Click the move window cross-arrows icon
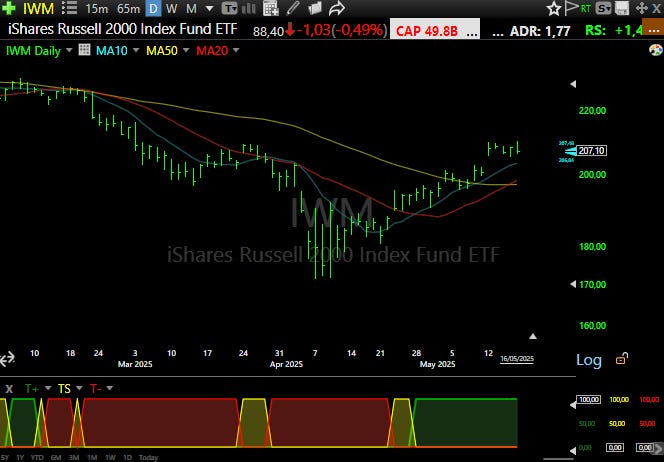664x462 pixels. coord(642,8)
